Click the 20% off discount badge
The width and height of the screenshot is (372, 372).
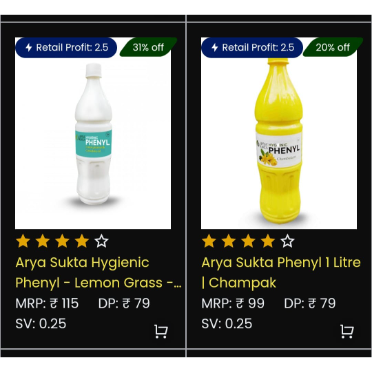pos(333,47)
